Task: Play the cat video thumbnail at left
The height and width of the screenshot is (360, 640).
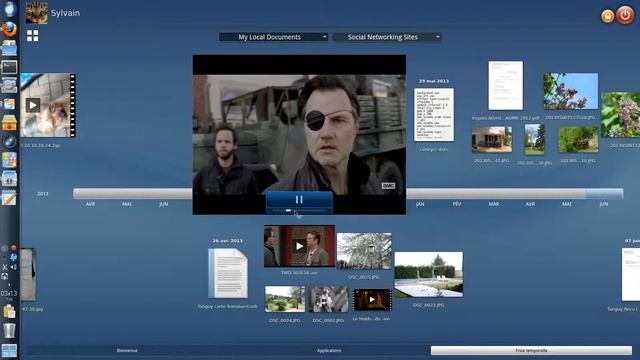Action: 33,105
